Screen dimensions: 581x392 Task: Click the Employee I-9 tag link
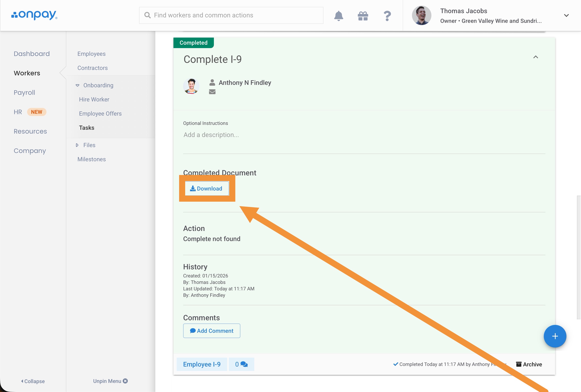(x=202, y=364)
